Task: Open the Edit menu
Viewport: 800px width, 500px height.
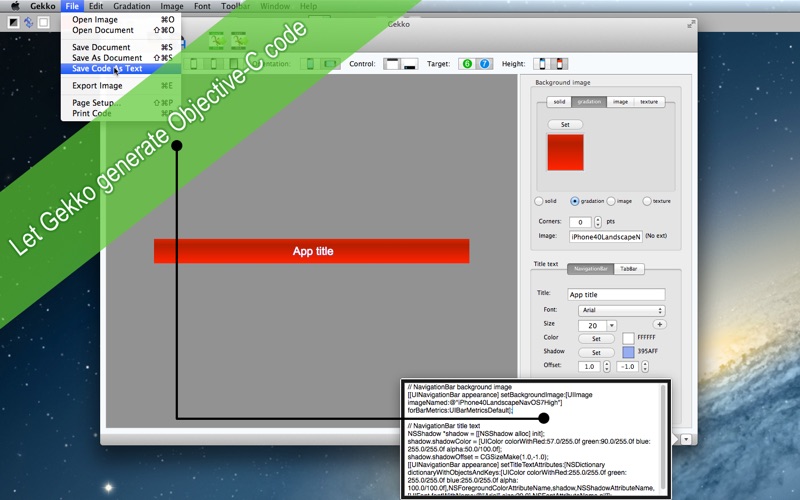Action: (x=96, y=6)
